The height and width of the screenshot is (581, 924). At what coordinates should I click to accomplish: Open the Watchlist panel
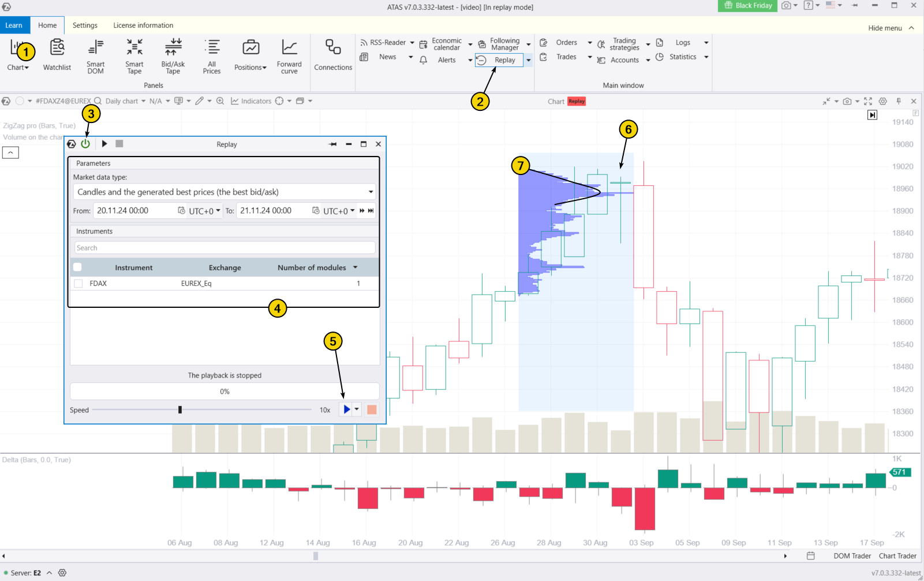pos(57,55)
